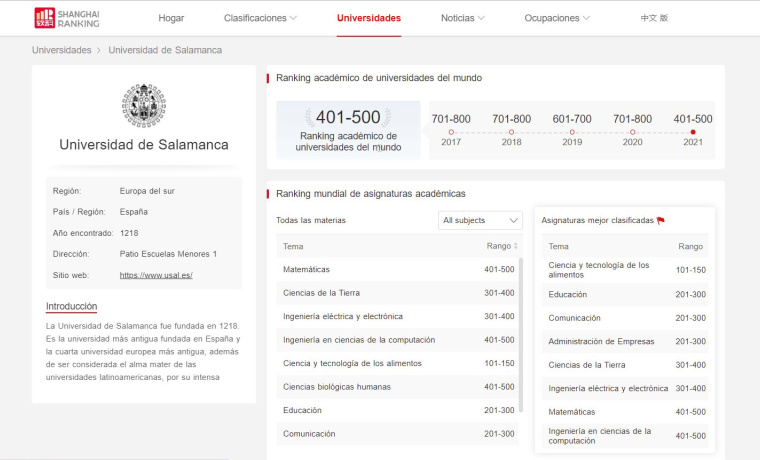The height and width of the screenshot is (460, 760).
Task: Select the 2021 ranking timeline dot
Action: coord(693,131)
